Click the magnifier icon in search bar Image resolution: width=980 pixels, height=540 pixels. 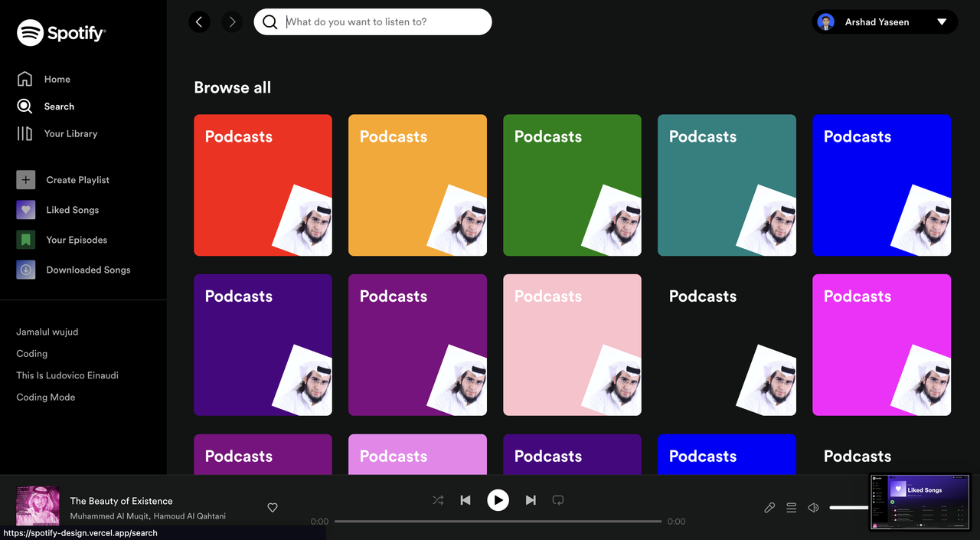click(x=270, y=22)
